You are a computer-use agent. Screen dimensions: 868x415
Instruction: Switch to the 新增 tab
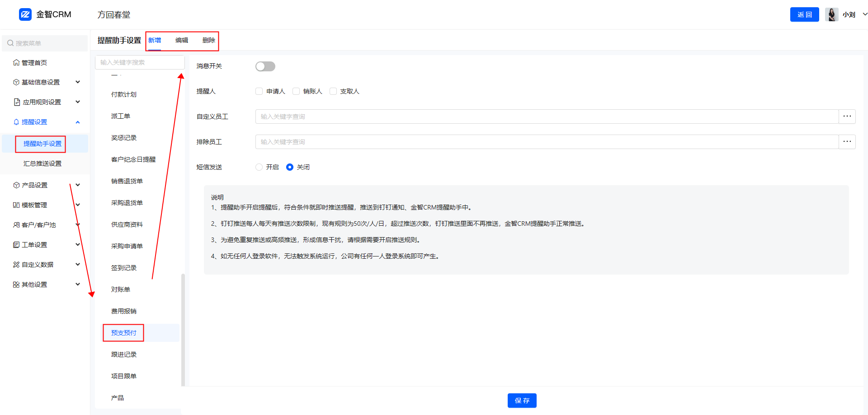click(155, 40)
